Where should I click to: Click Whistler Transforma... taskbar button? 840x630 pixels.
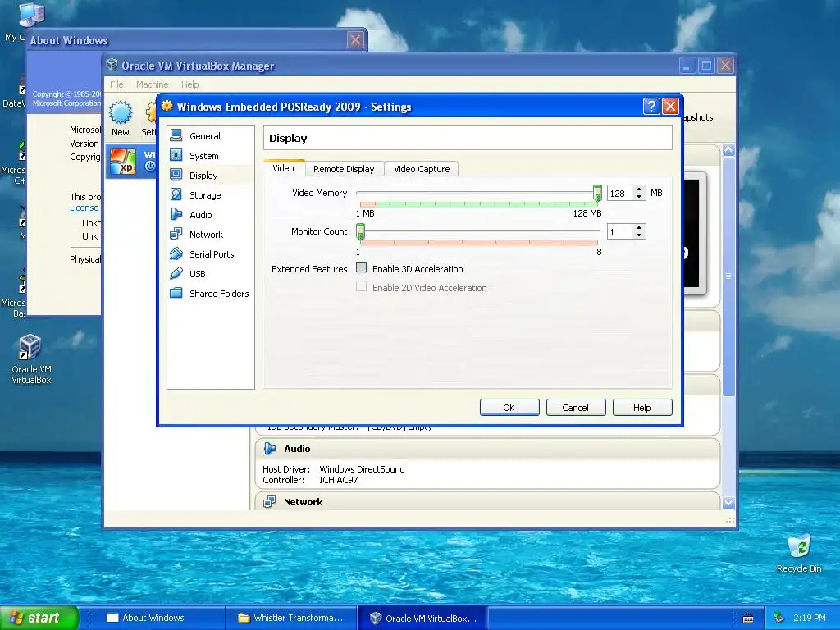[291, 618]
